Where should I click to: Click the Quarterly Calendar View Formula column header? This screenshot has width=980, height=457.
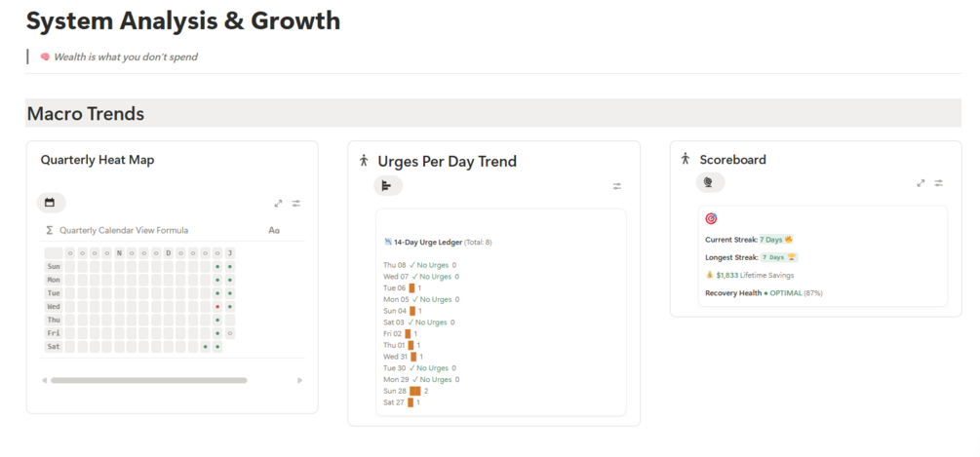124,230
